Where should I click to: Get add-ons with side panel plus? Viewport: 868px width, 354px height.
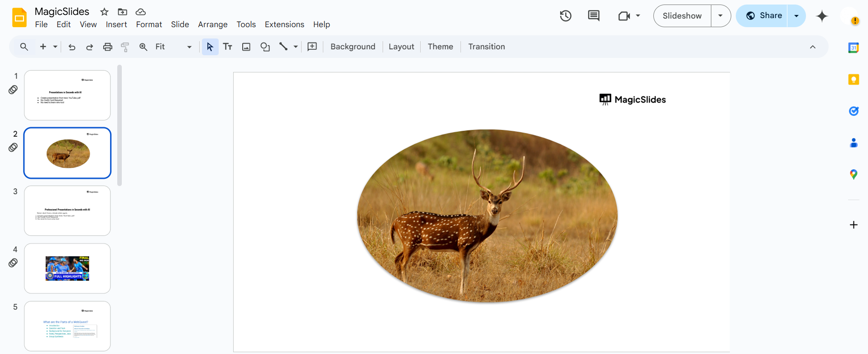854,225
